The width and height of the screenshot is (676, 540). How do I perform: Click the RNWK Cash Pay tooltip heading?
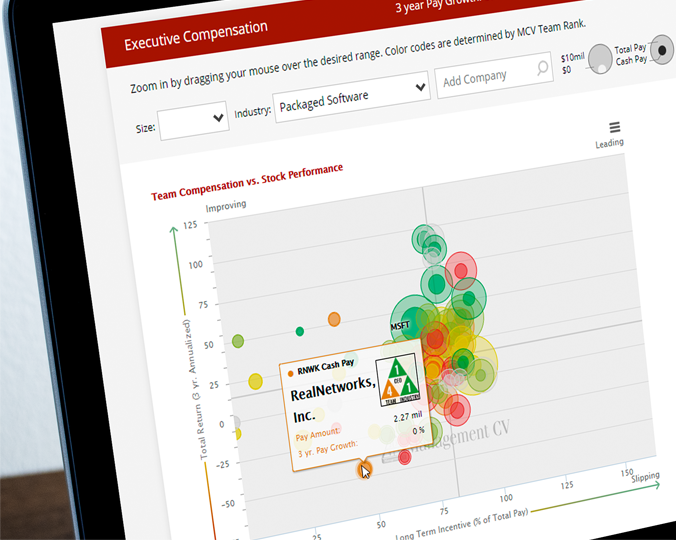tap(325, 366)
